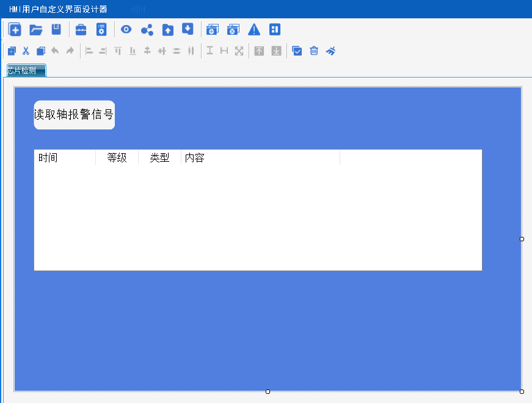Screen dimensions: 532x403
Task: Delete selection with trash can icon
Action: tap(314, 51)
